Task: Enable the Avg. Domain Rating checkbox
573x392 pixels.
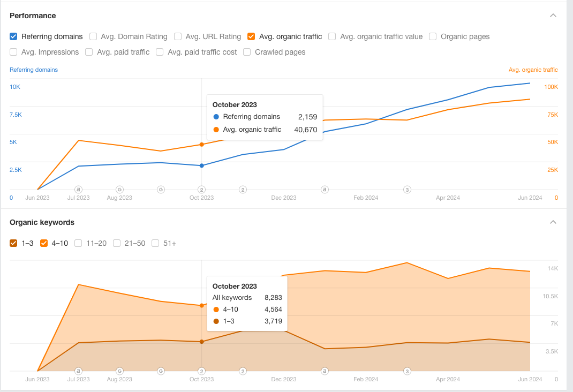Action: 93,36
